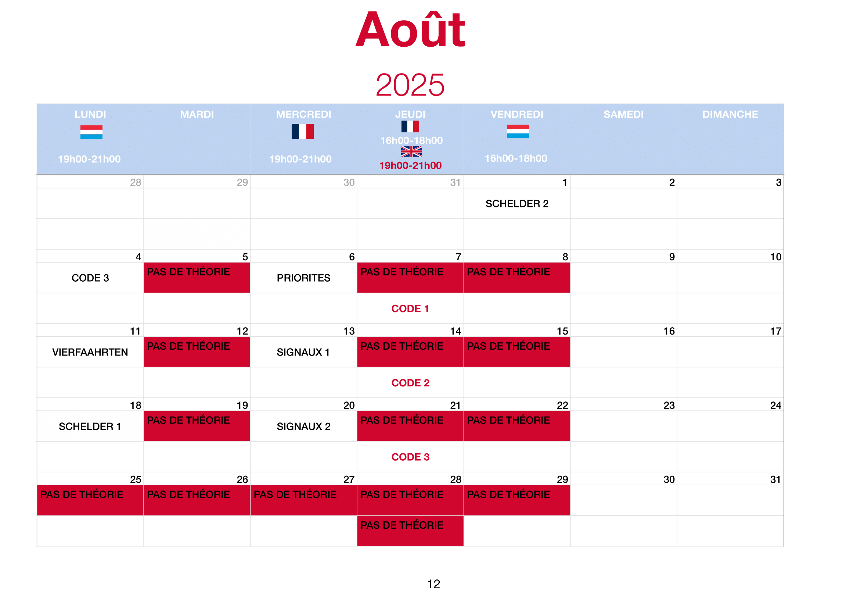The width and height of the screenshot is (868, 614).
Task: Click the Luxembourg flag under VENDREDI
Action: tap(518, 131)
